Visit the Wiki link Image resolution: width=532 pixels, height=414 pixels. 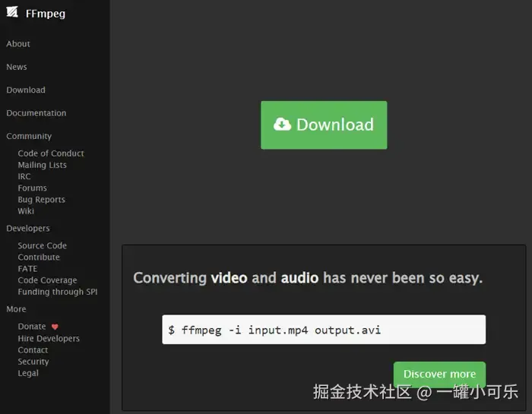(x=26, y=211)
